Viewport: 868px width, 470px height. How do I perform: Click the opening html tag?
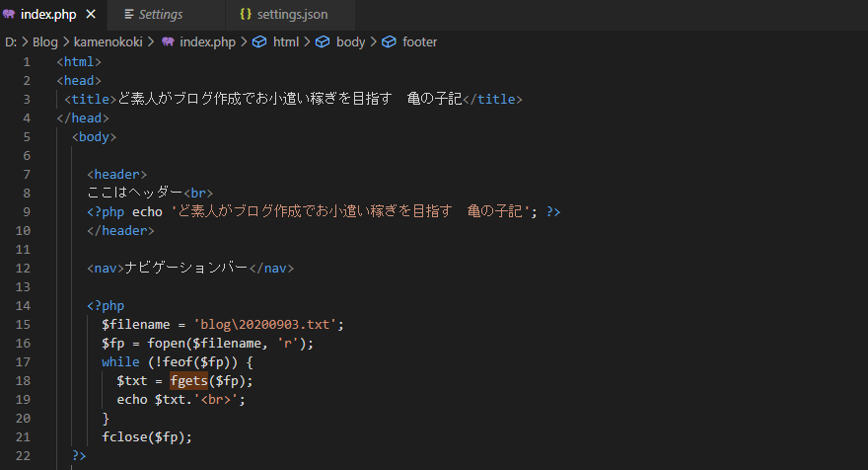click(x=79, y=62)
